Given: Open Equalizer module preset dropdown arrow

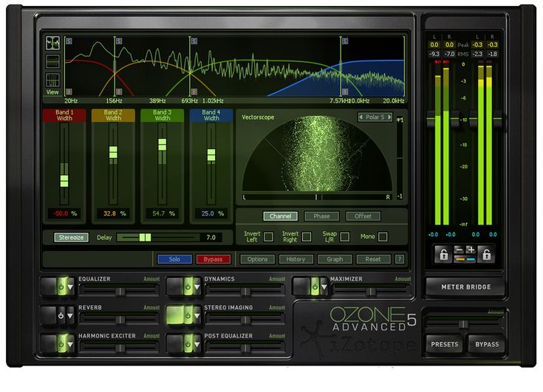Looking at the screenshot, I should 70,287.
